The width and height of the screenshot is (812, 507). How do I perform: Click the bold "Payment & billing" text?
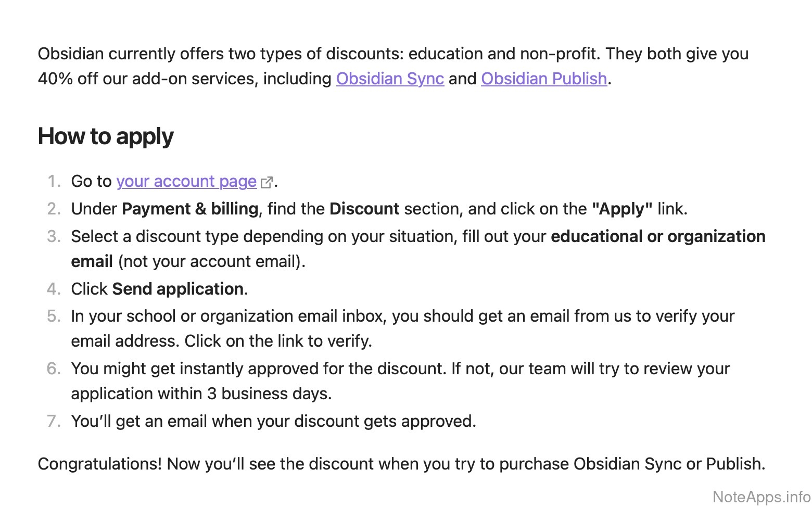click(190, 209)
